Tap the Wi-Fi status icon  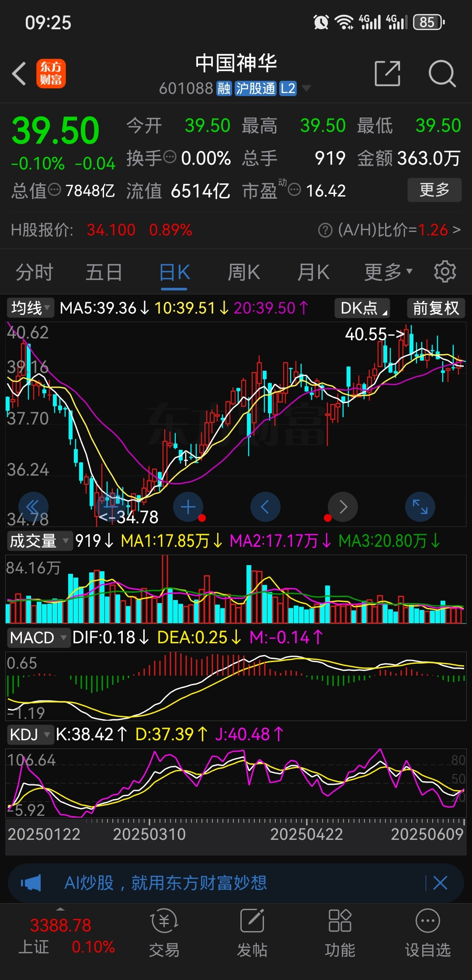344,22
